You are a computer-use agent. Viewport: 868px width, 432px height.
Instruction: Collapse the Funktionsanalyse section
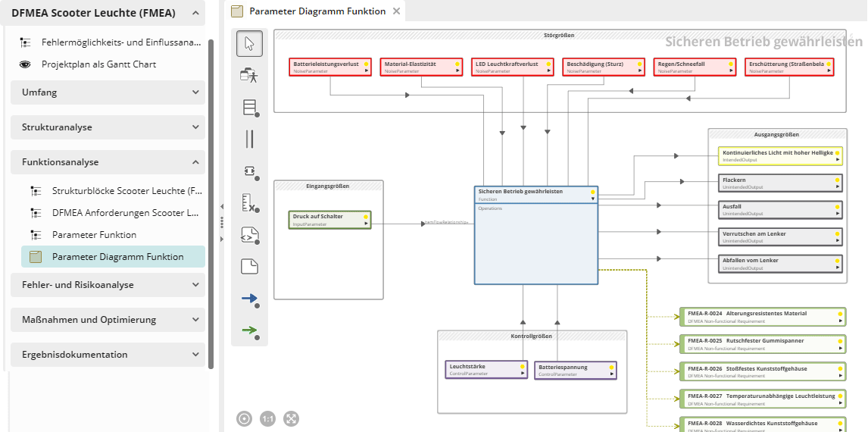coord(195,162)
